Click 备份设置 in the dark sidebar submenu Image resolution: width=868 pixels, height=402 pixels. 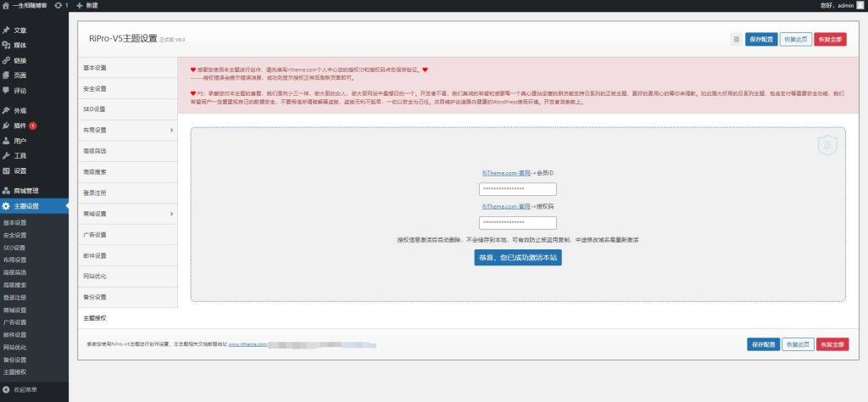click(x=15, y=360)
